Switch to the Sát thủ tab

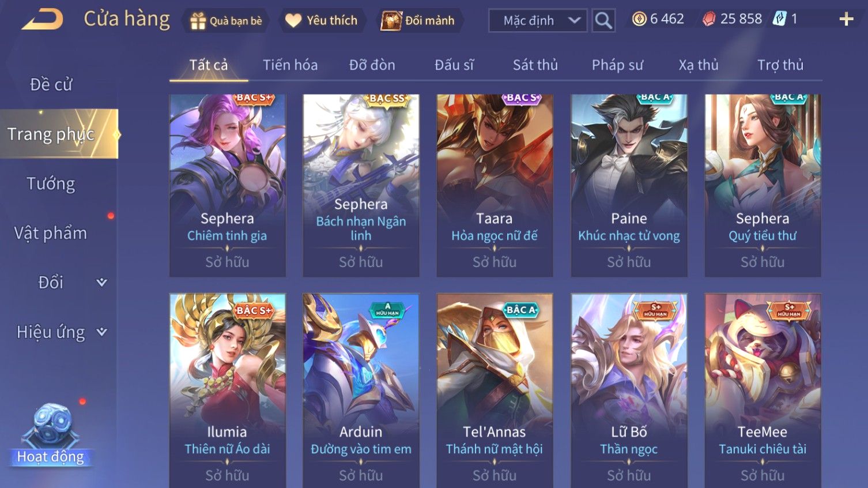click(535, 65)
